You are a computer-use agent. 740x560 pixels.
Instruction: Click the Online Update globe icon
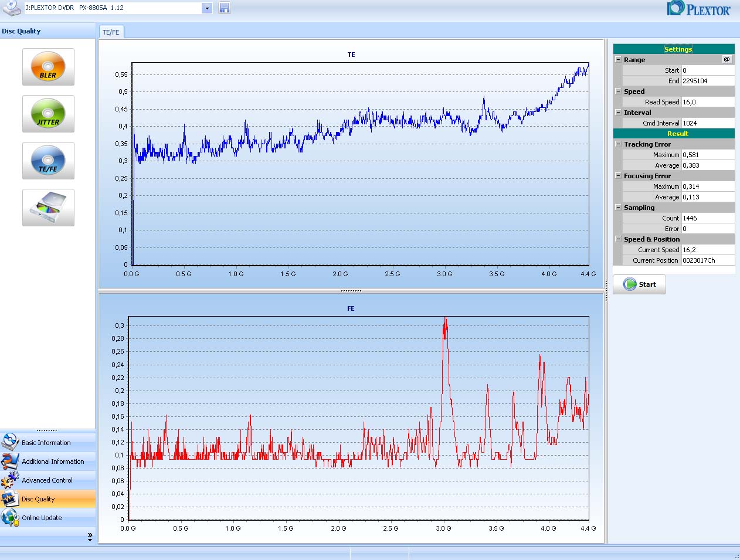10,517
